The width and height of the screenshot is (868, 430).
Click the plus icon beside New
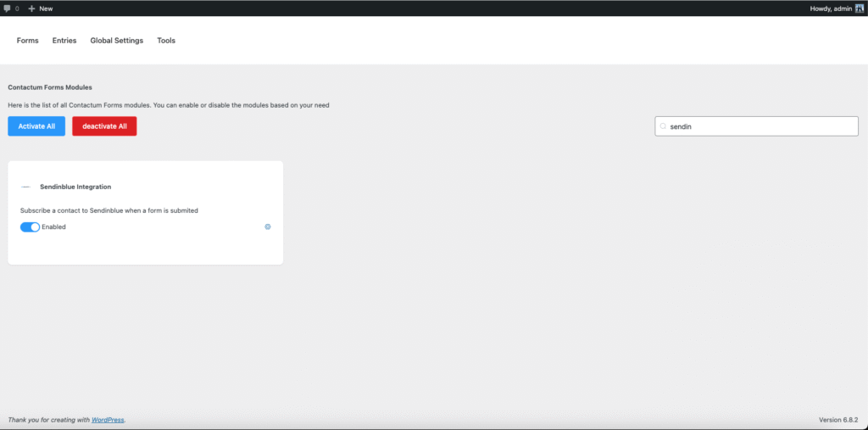(31, 8)
